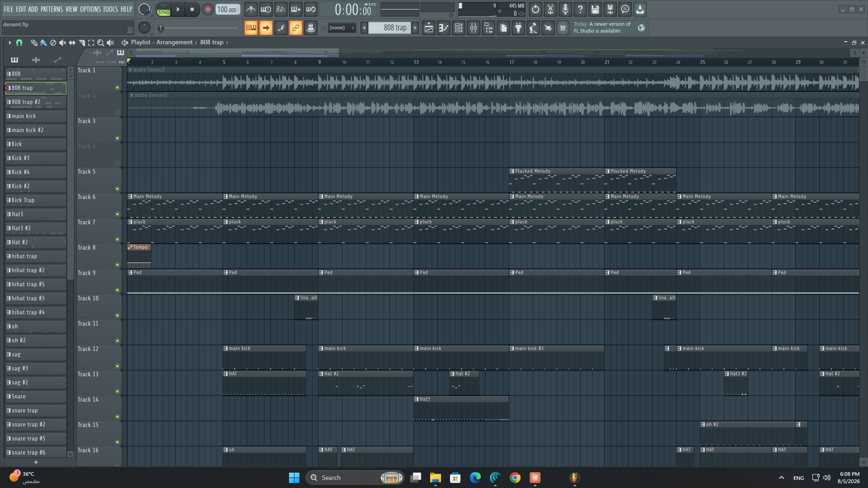Click the Save project disk icon

coord(595,9)
